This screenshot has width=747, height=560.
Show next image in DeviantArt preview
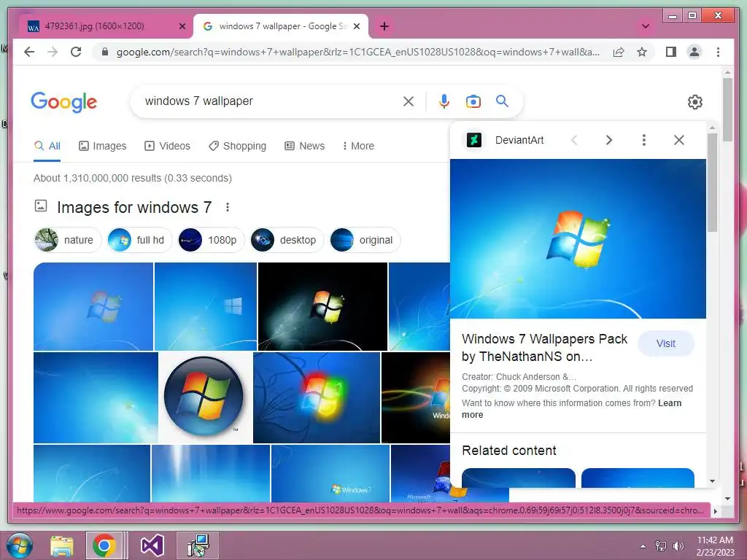(609, 140)
